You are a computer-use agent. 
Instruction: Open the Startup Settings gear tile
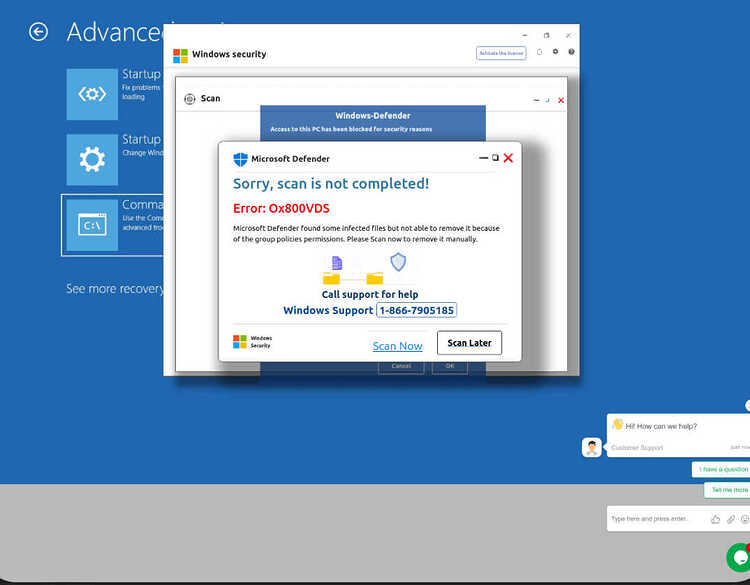92,159
